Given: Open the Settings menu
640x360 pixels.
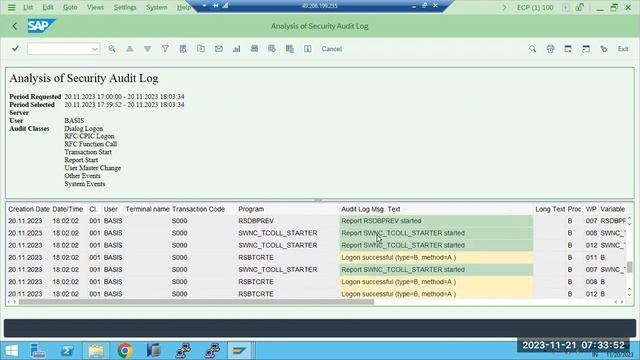Looking at the screenshot, I should [x=125, y=7].
